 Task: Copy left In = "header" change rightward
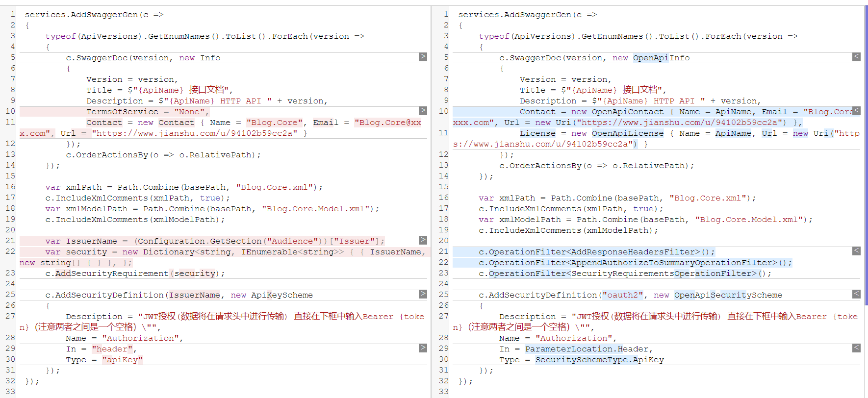423,348
